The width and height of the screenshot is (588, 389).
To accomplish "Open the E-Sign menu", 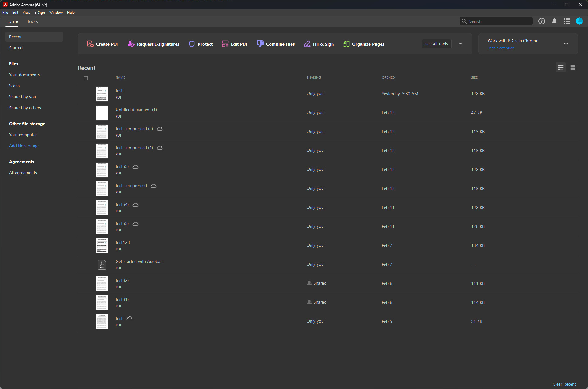I will (x=39, y=13).
